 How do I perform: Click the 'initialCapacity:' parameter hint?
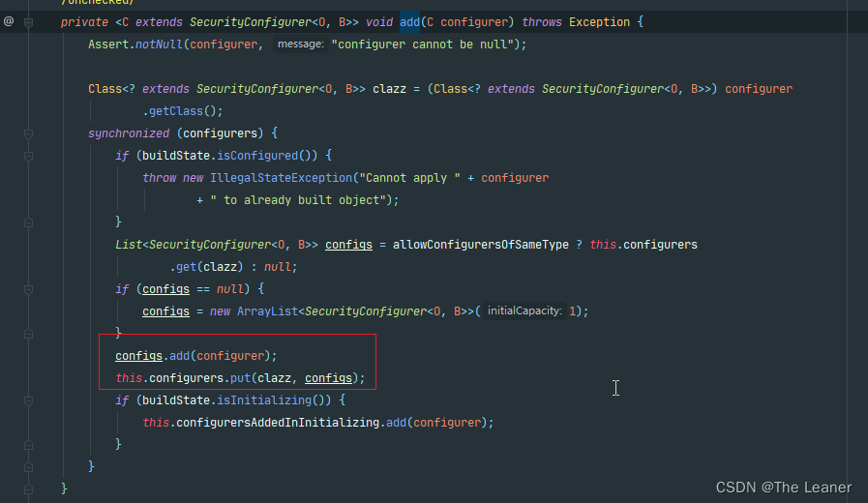(524, 311)
